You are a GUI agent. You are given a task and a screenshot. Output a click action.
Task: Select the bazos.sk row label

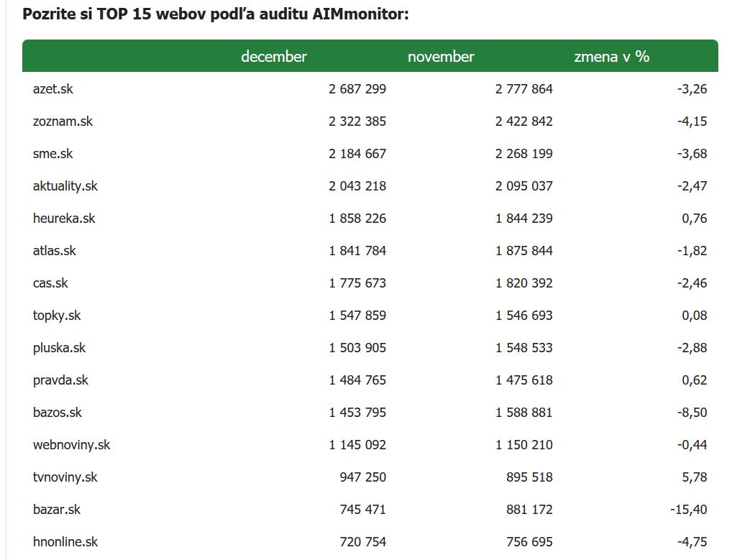[x=58, y=413]
